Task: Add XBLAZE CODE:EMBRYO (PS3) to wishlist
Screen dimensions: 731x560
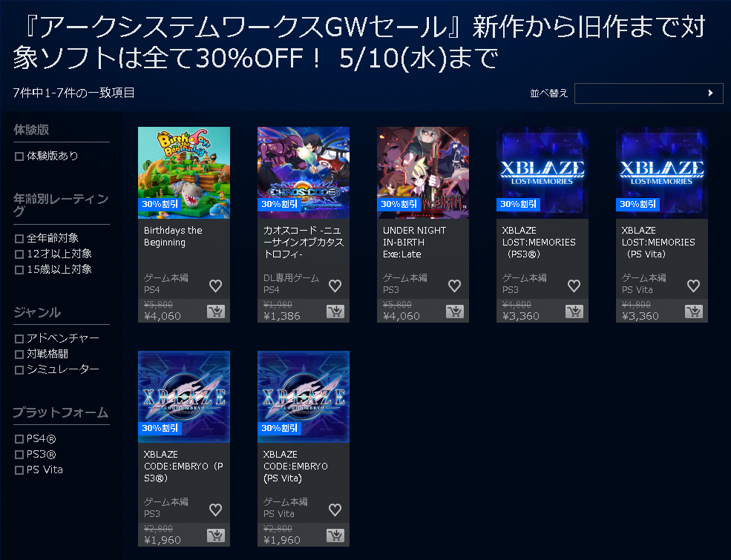Action: [x=215, y=510]
